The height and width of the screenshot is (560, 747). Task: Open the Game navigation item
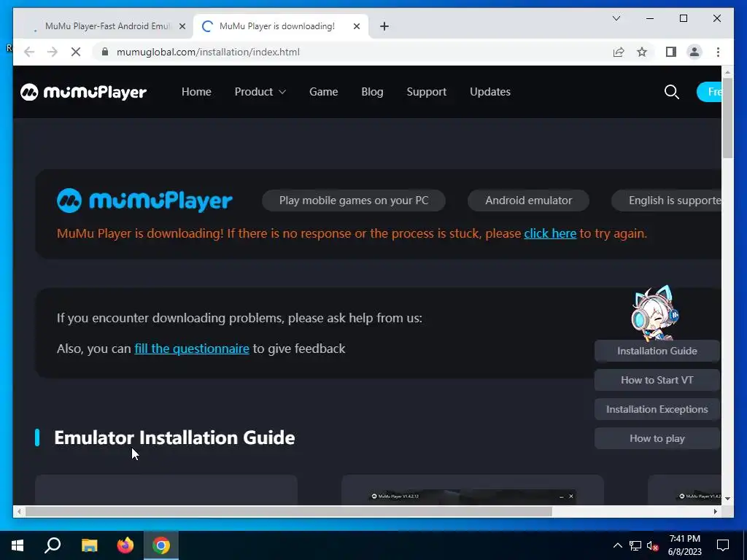click(x=323, y=92)
